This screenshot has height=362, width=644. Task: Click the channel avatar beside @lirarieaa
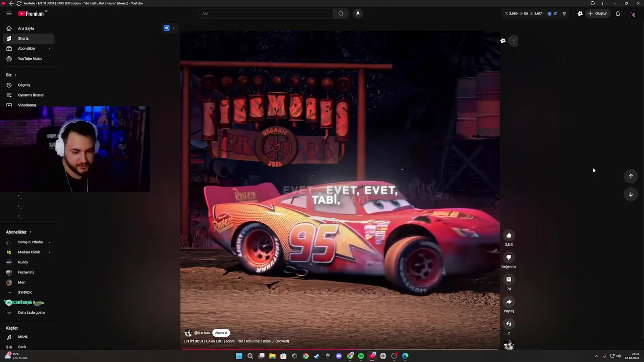coord(188,333)
